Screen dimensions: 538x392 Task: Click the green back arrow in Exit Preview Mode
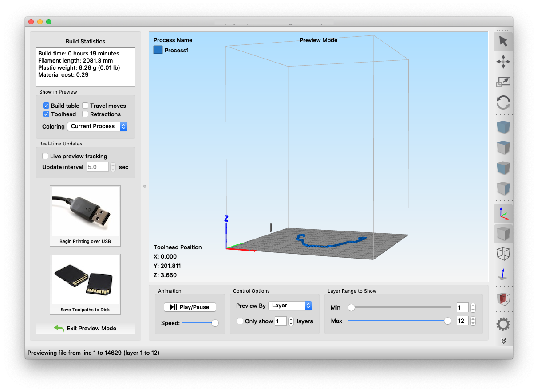pyautogui.click(x=59, y=328)
